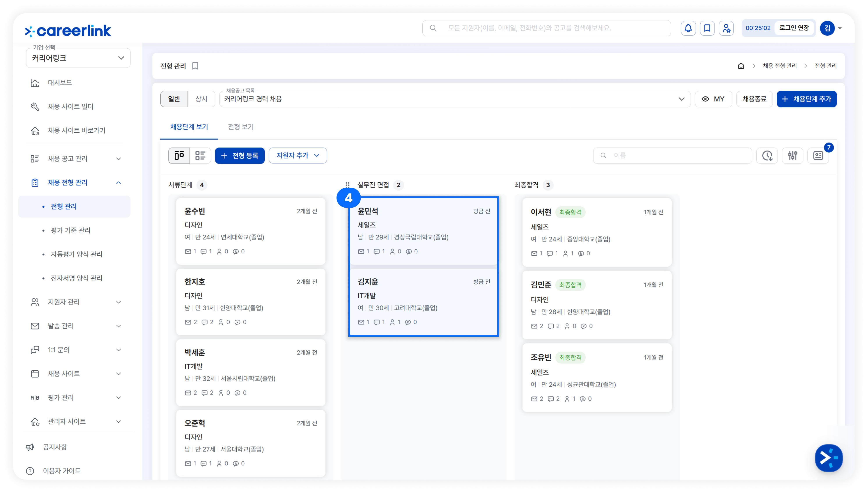Click the 채용단계 추가 button
868x493 pixels.
click(806, 99)
